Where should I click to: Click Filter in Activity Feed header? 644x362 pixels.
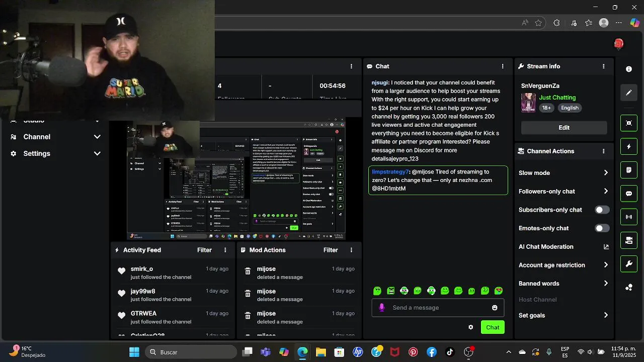pos(204,250)
